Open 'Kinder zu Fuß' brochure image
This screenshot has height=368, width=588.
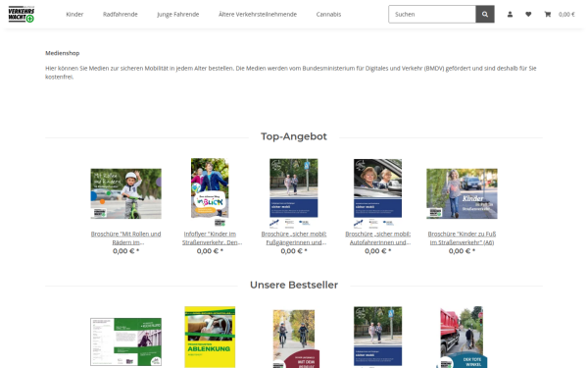(462, 193)
